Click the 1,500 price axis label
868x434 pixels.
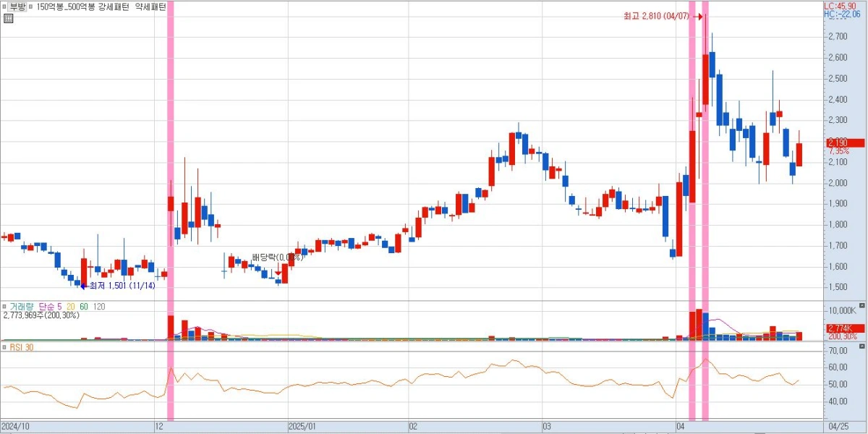pos(837,288)
